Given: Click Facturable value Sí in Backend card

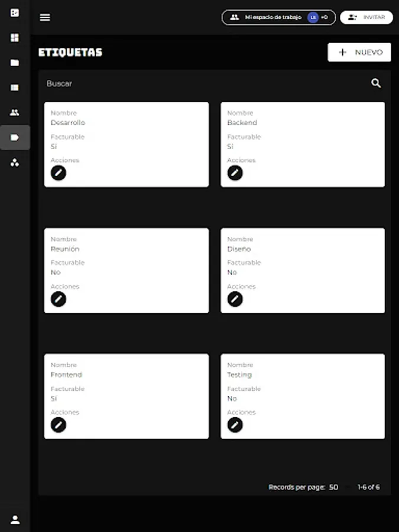Looking at the screenshot, I should click(x=231, y=146).
